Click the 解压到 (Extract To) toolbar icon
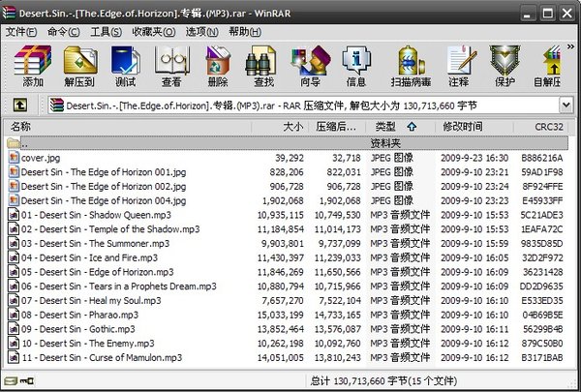This screenshot has height=392, width=581. pyautogui.click(x=80, y=66)
